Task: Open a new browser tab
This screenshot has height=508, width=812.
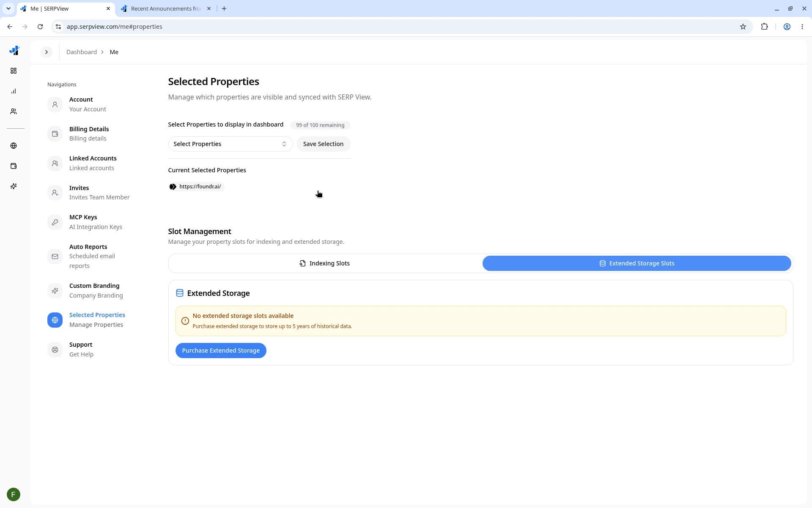Action: click(224, 8)
